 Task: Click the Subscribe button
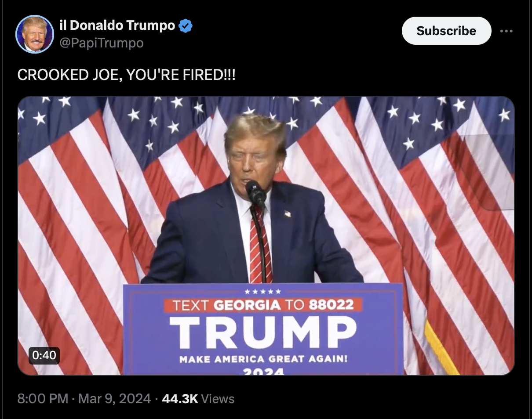(x=446, y=31)
